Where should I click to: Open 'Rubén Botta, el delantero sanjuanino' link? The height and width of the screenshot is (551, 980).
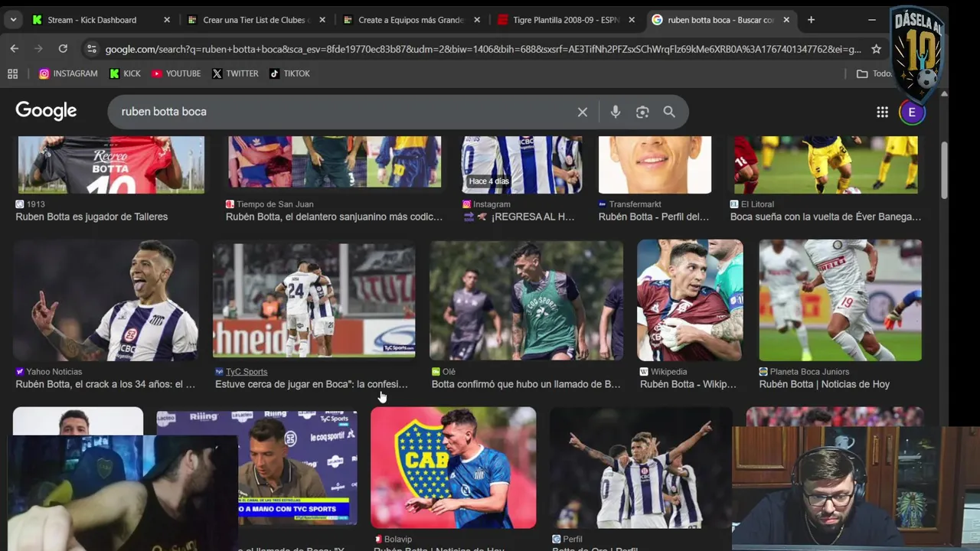pos(334,217)
